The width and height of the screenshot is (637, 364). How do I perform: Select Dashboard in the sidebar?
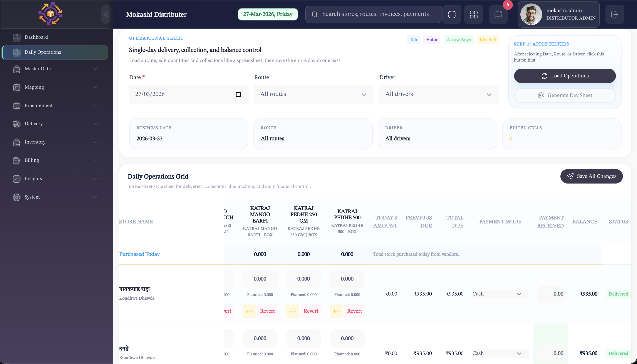pos(36,37)
